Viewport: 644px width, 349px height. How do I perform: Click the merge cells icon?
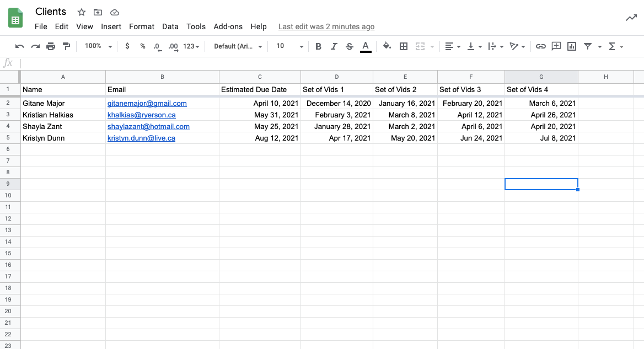tap(420, 46)
